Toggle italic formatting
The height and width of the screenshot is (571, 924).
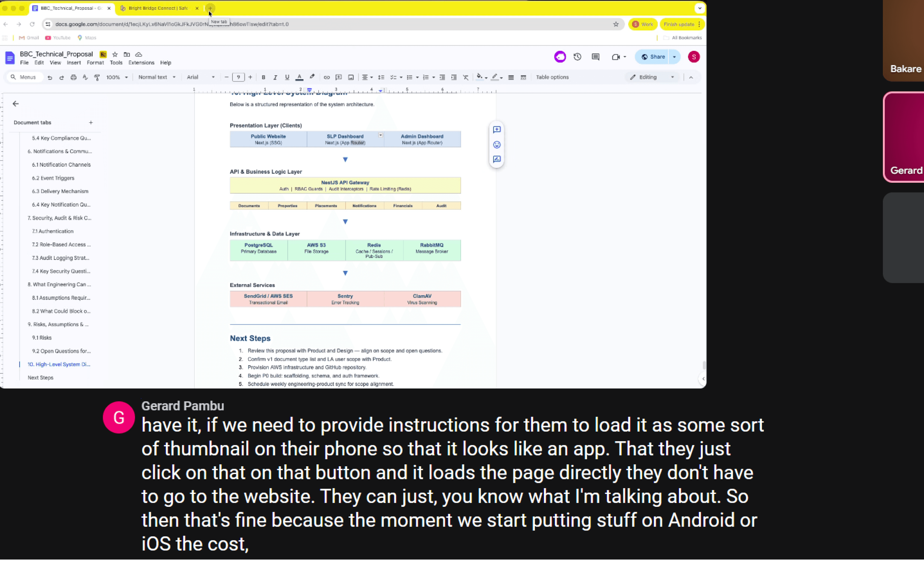point(275,77)
